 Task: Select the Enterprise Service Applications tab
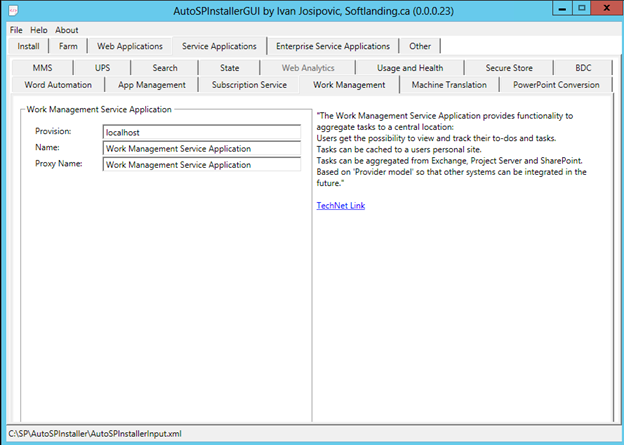[333, 46]
